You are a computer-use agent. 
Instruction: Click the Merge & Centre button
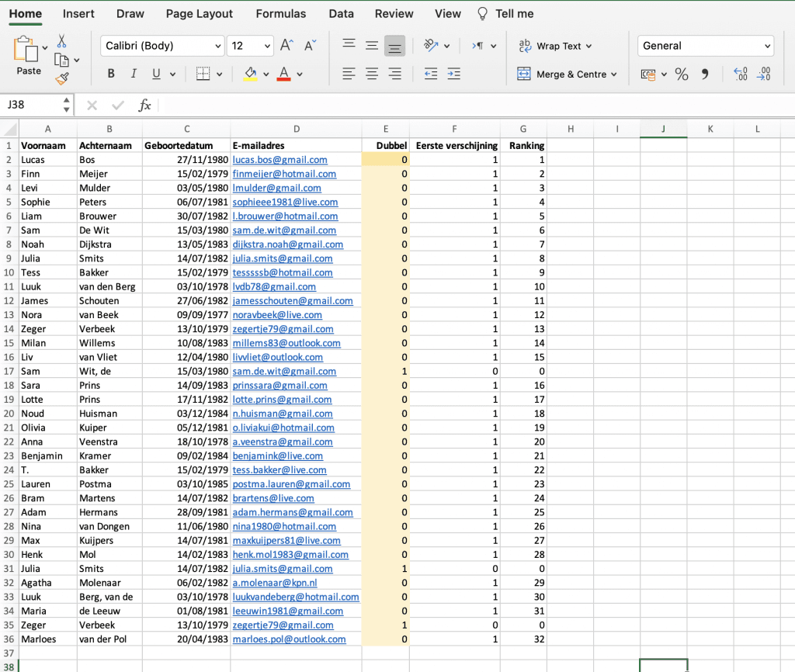561,74
